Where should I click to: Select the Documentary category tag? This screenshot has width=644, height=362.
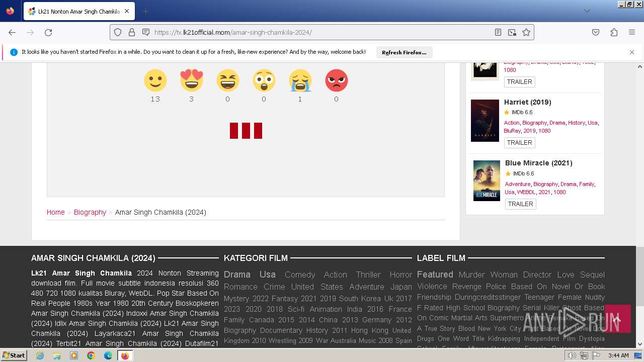[281, 330]
